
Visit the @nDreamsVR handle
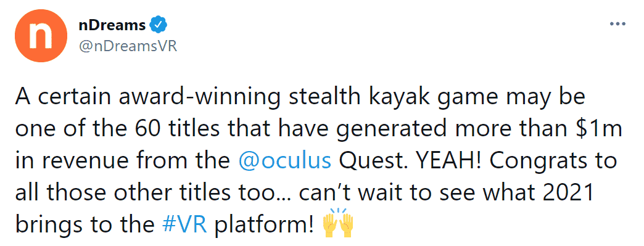tap(127, 46)
